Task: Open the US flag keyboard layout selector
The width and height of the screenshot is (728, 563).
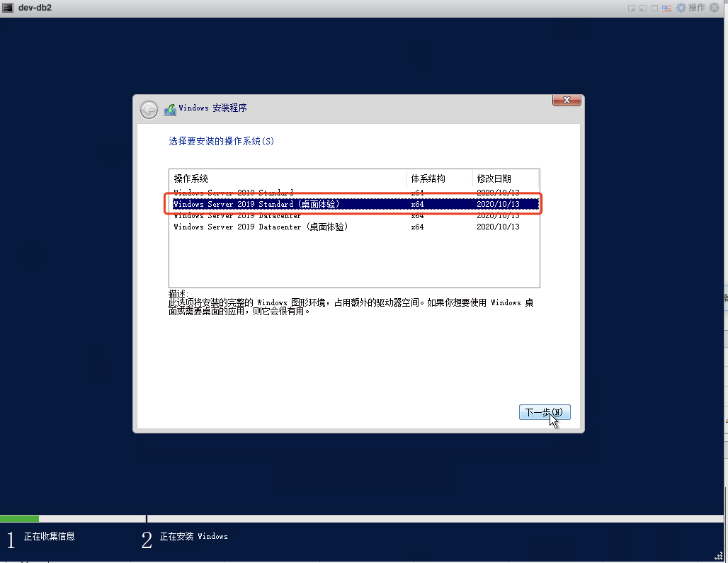Action: 666,8
